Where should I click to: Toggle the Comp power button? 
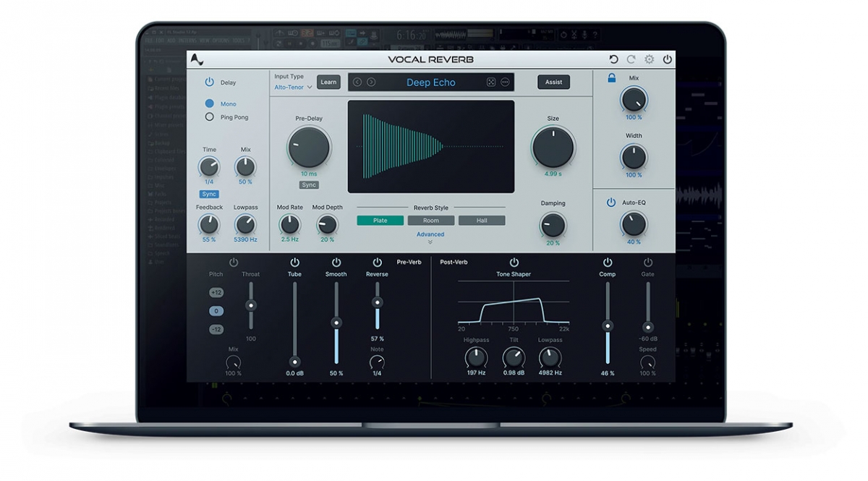pyautogui.click(x=608, y=262)
